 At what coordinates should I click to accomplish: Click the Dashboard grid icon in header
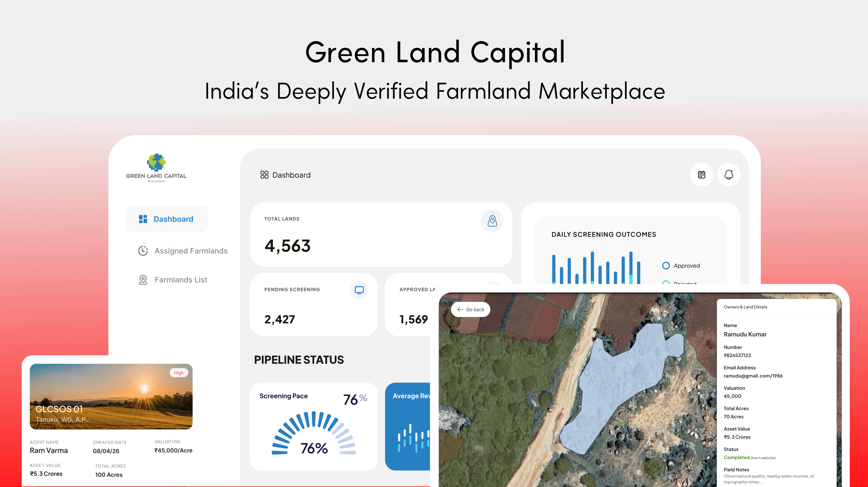[x=264, y=174]
